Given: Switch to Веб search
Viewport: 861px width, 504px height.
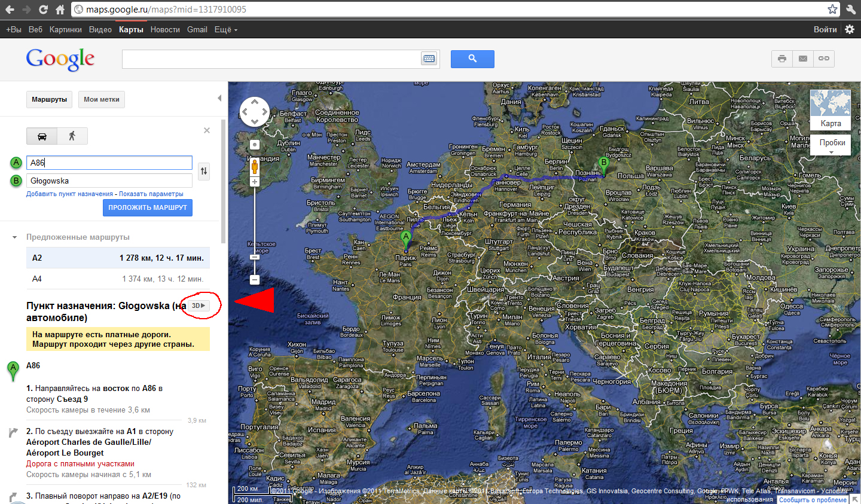Looking at the screenshot, I should point(35,29).
